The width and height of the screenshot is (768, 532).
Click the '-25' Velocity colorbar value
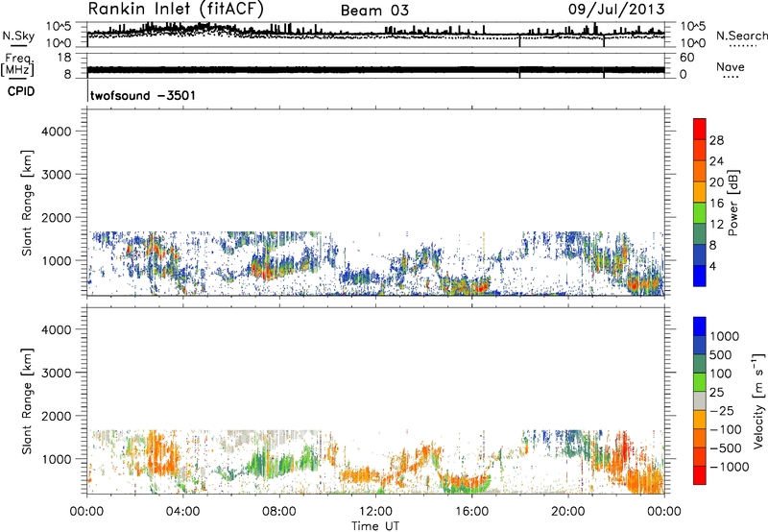click(x=722, y=410)
